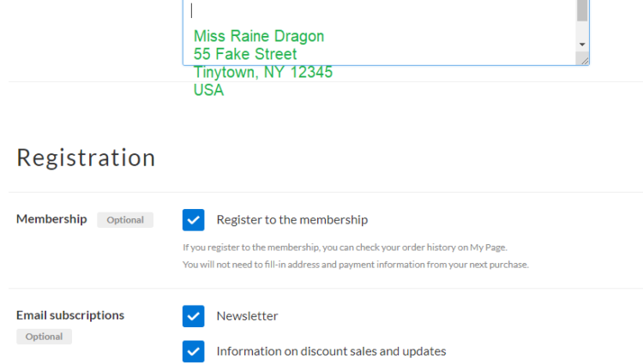The width and height of the screenshot is (643, 364).
Task: Click the Optional badge under Email subscriptions
Action: coord(44,337)
